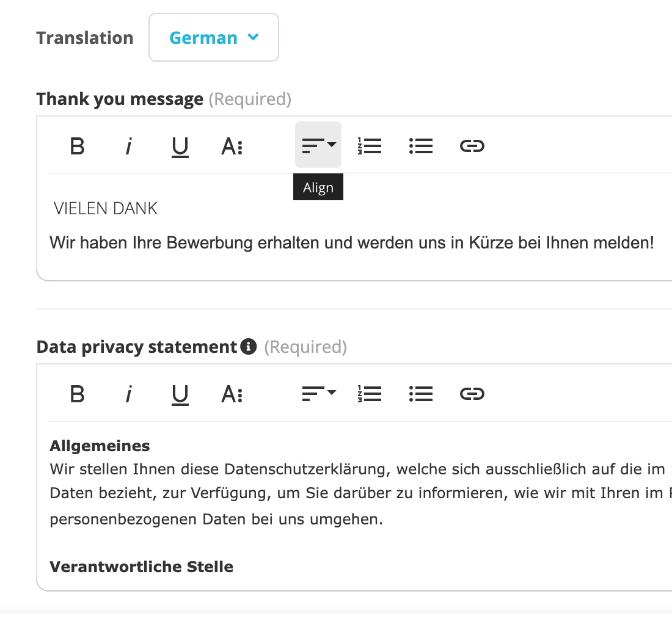Toggle Underline in Data privacy statement editor
Viewport: 672px width, 630px height.
tap(180, 394)
